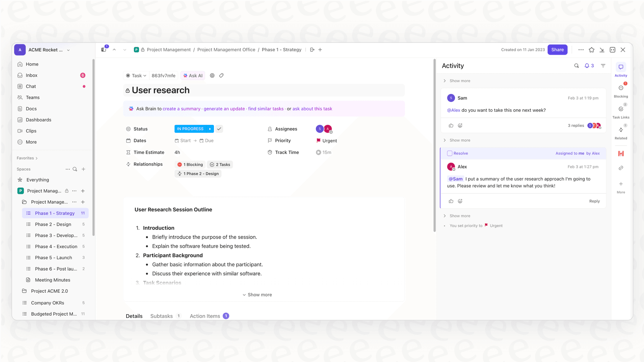This screenshot has width=644, height=362.
Task: Favorite this task with the star icon
Action: coord(591,50)
